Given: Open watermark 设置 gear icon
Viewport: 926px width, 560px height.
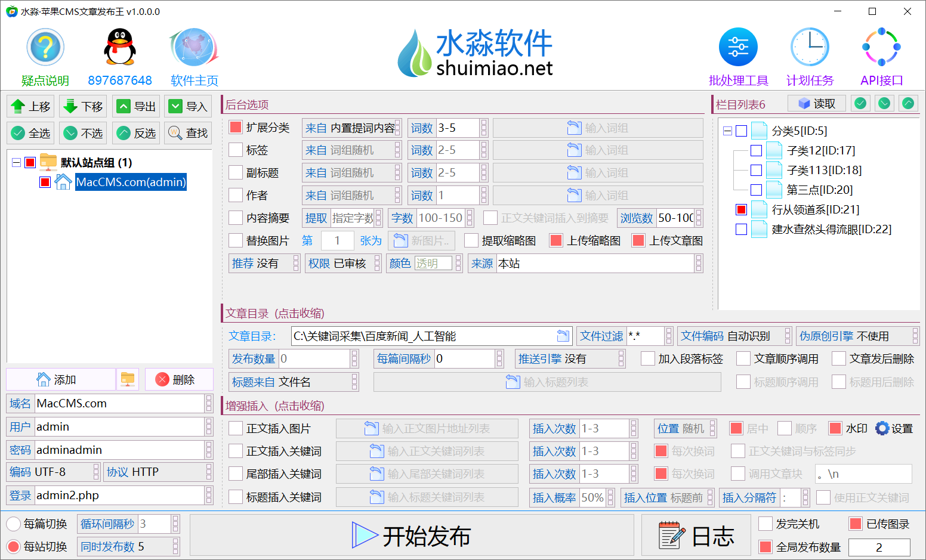Looking at the screenshot, I should [x=882, y=428].
